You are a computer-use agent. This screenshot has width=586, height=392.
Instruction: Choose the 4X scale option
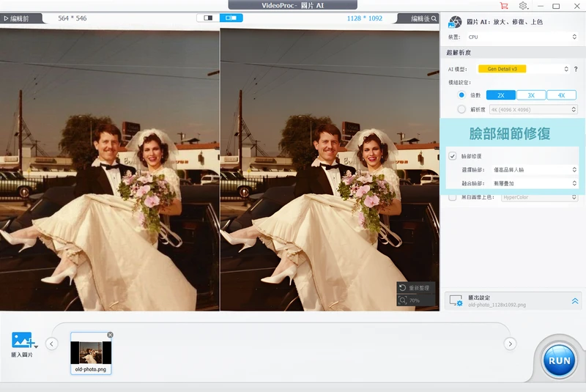click(x=561, y=95)
